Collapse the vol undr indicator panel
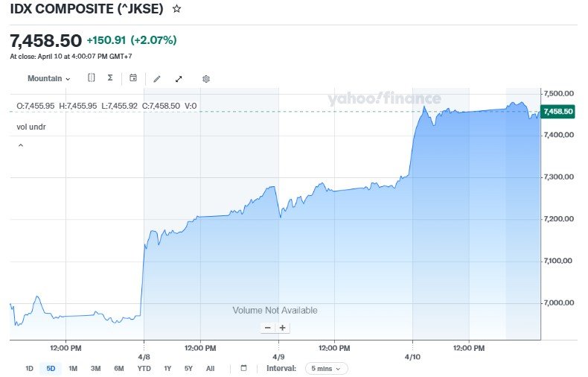588x377 pixels. 20,146
